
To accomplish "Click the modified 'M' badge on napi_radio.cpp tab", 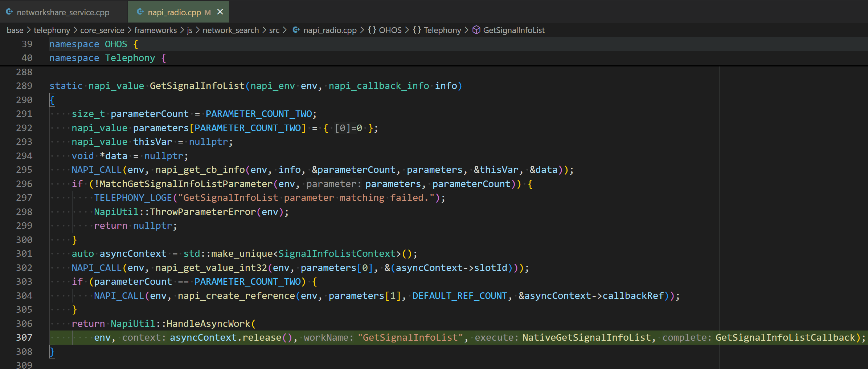I will pyautogui.click(x=208, y=12).
